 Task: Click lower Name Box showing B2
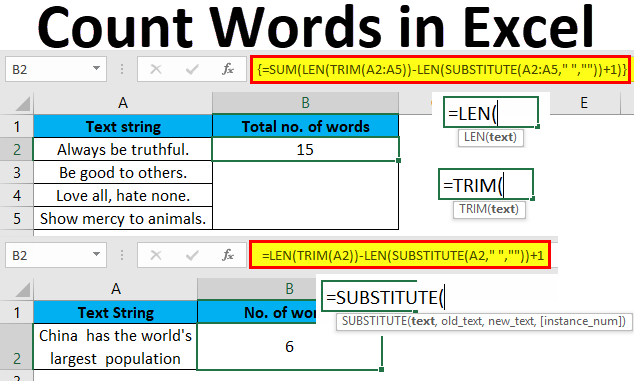(56, 255)
